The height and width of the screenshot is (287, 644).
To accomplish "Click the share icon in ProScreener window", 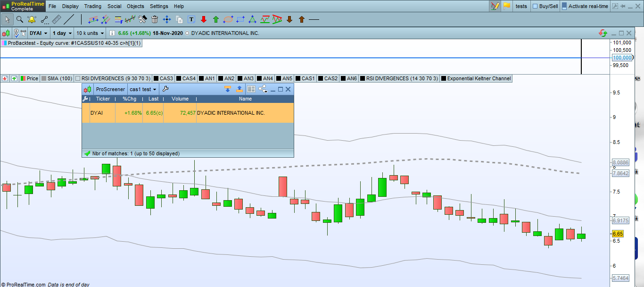I will [263, 89].
